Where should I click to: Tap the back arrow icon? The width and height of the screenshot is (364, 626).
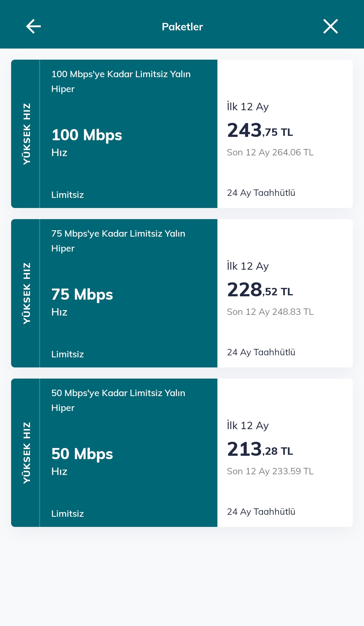pyautogui.click(x=33, y=26)
